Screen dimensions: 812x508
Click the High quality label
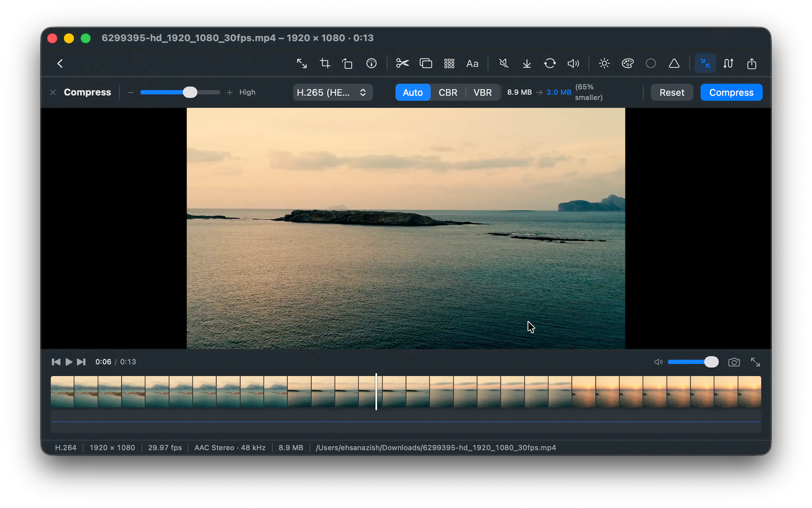point(247,92)
